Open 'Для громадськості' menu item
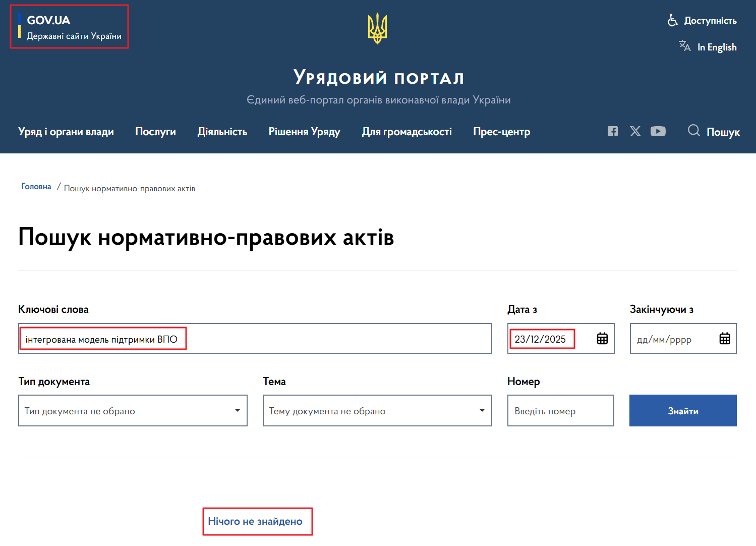The width and height of the screenshot is (756, 546). pyautogui.click(x=407, y=132)
